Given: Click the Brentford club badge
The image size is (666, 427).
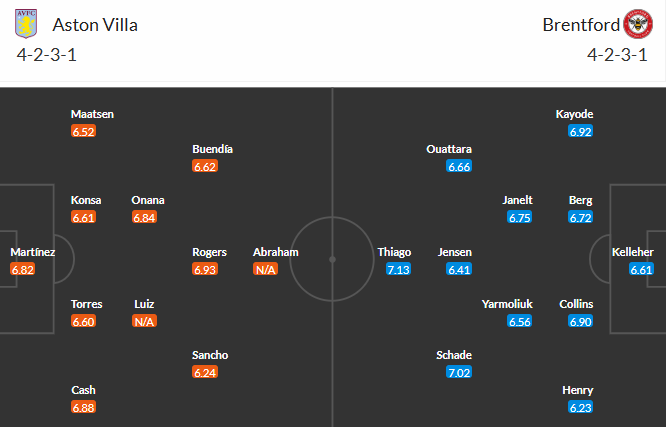Looking at the screenshot, I should (x=637, y=25).
